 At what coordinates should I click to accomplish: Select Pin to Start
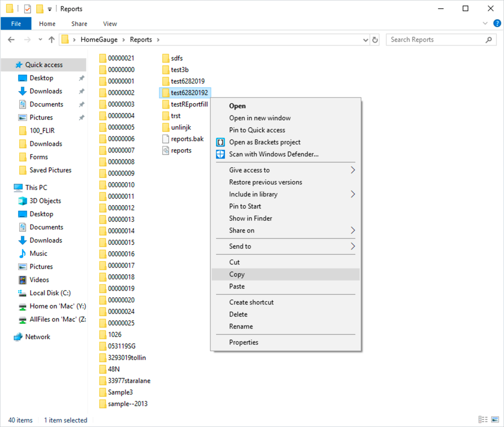285,206
